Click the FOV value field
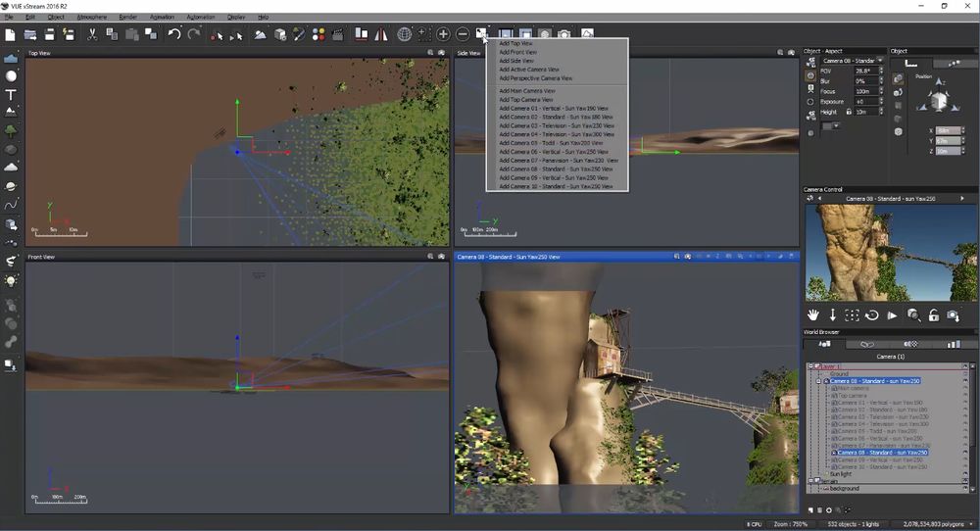The width and height of the screenshot is (980, 531). [863, 72]
